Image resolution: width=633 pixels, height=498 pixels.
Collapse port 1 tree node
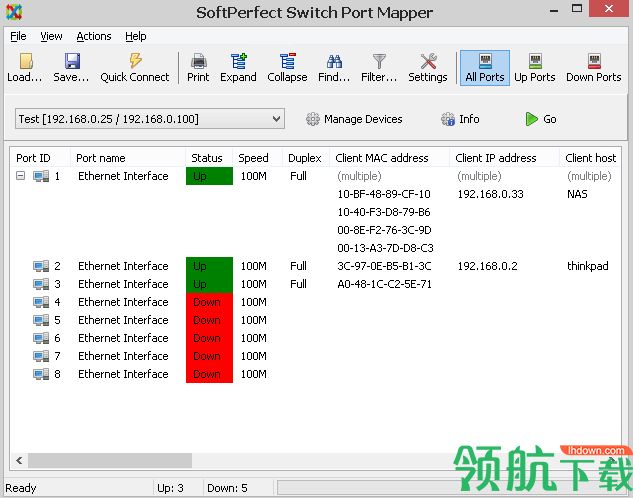[20, 176]
